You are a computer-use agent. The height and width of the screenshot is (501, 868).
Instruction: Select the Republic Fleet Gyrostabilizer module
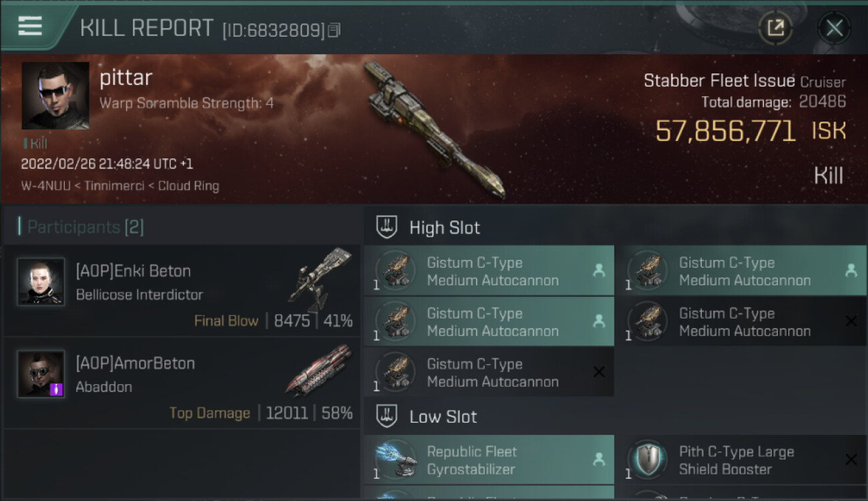[x=489, y=460]
